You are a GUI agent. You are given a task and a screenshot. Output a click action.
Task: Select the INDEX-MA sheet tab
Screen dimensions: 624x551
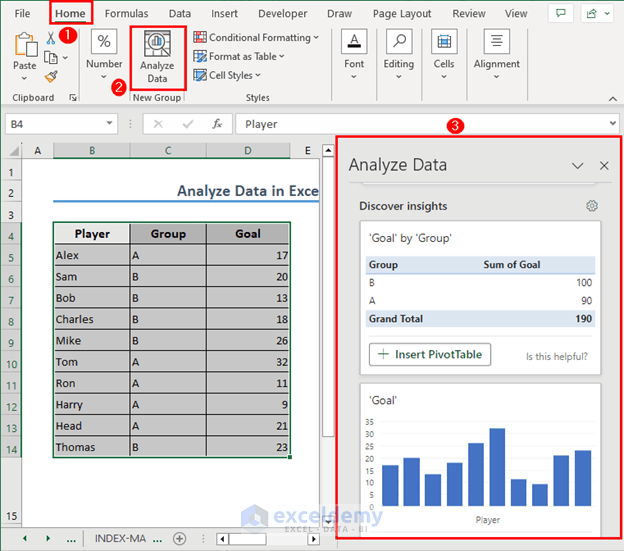120,539
